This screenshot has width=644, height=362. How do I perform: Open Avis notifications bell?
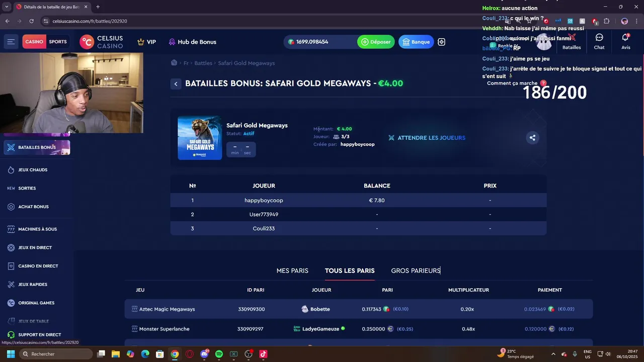(625, 42)
